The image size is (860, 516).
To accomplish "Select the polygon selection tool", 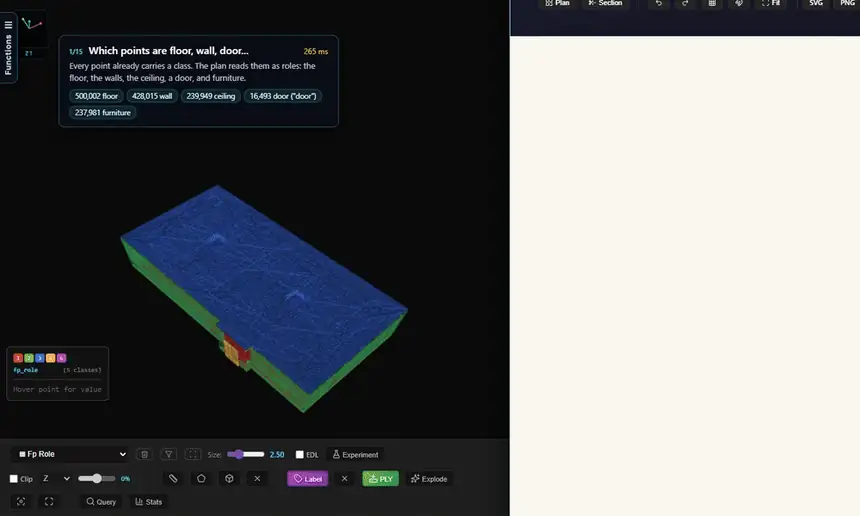I will (x=201, y=479).
